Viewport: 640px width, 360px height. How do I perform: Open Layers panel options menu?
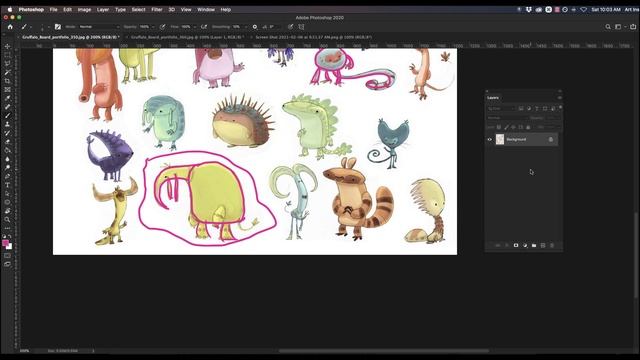(560, 98)
